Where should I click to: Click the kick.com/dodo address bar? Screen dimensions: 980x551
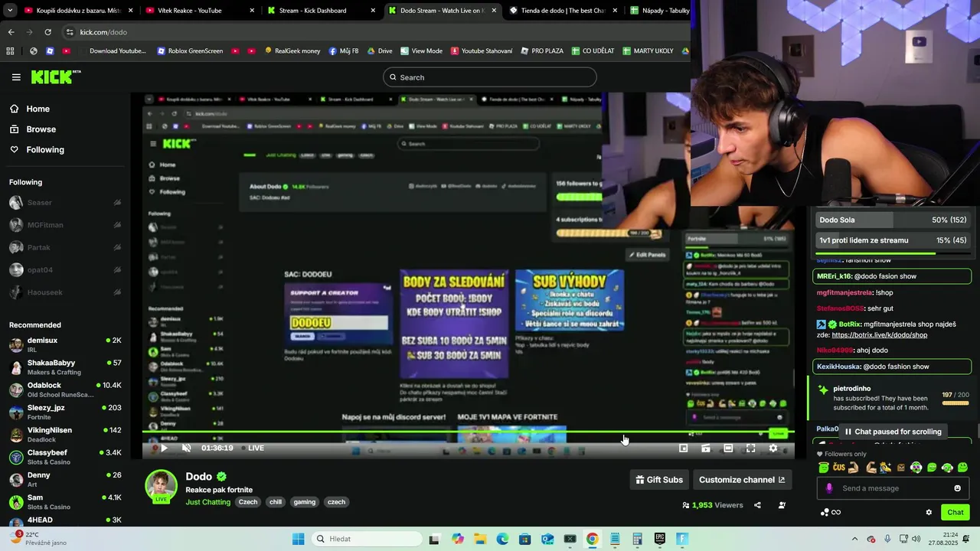coord(375,32)
